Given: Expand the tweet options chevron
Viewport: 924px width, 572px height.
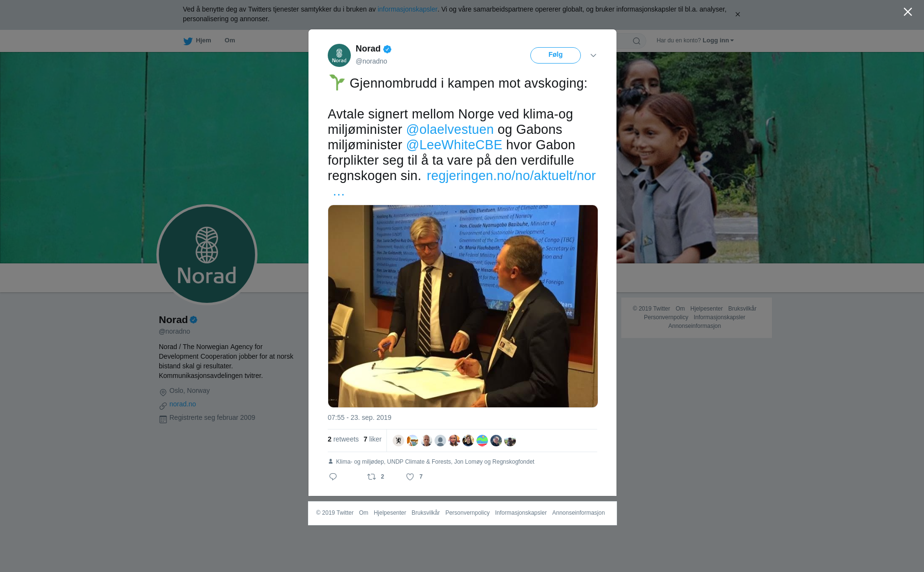Looking at the screenshot, I should pos(593,55).
